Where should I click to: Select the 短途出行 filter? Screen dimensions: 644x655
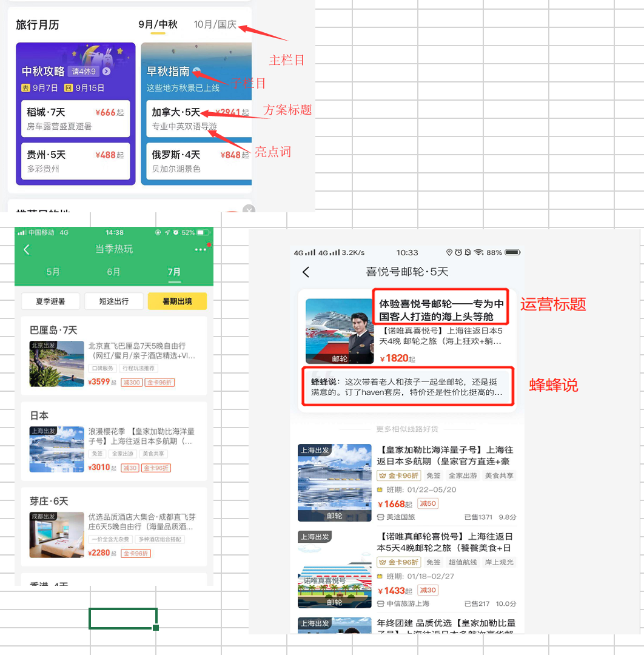tap(113, 301)
